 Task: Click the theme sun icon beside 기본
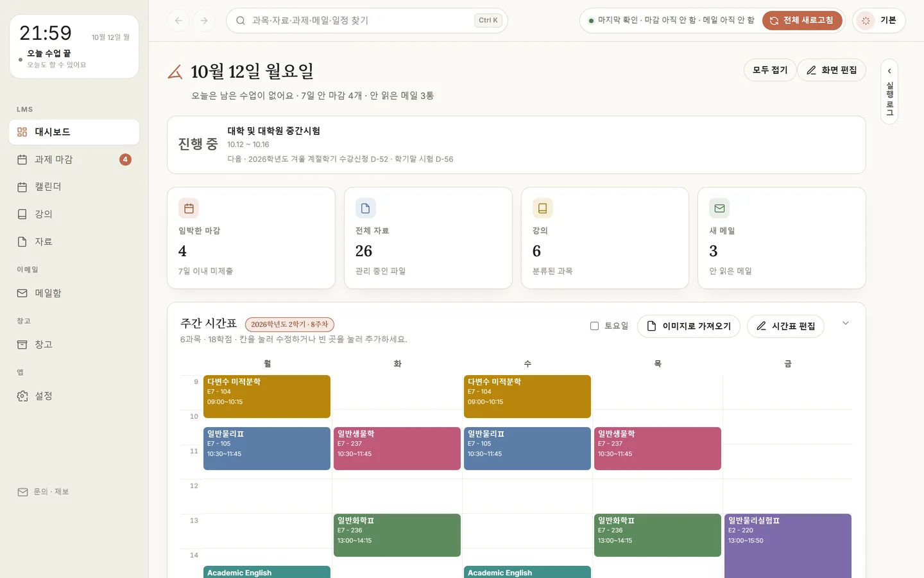pyautogui.click(x=866, y=21)
